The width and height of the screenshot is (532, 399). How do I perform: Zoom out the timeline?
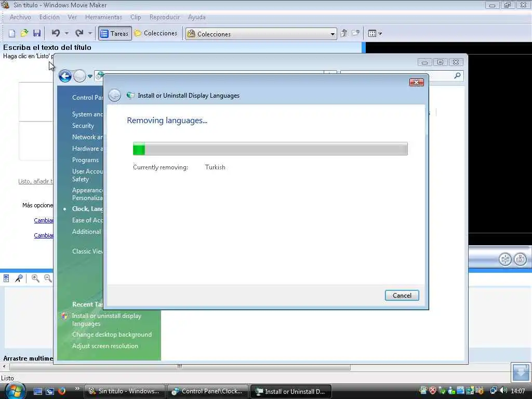[x=48, y=278]
